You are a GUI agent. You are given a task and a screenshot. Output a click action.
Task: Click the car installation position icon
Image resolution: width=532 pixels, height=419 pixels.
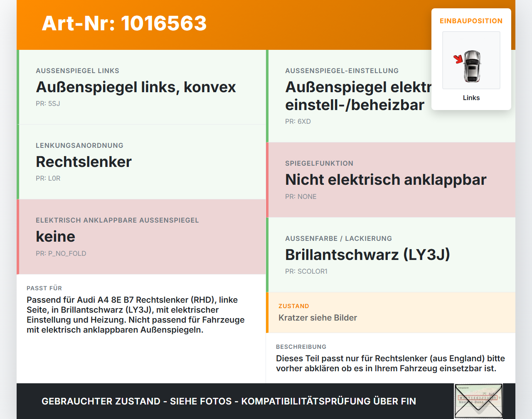pos(471,60)
